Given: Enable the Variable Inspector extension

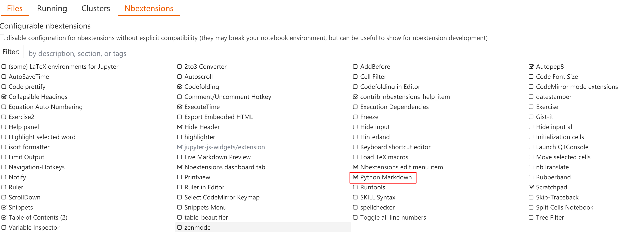Looking at the screenshot, I should 4,228.
